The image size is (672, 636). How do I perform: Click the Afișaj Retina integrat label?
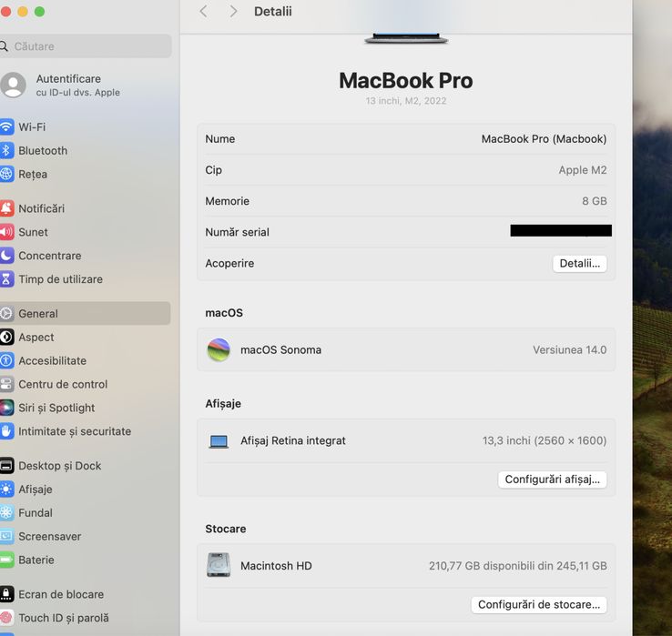point(292,440)
